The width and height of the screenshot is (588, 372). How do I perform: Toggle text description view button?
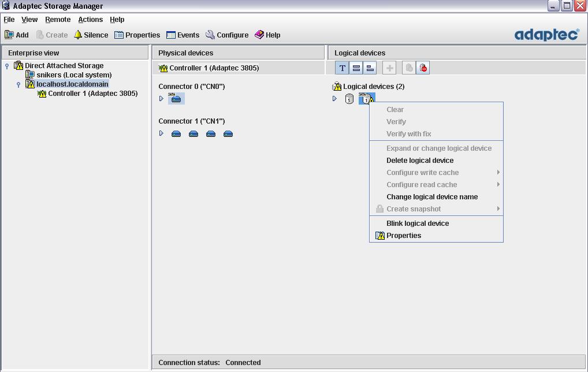click(x=343, y=68)
